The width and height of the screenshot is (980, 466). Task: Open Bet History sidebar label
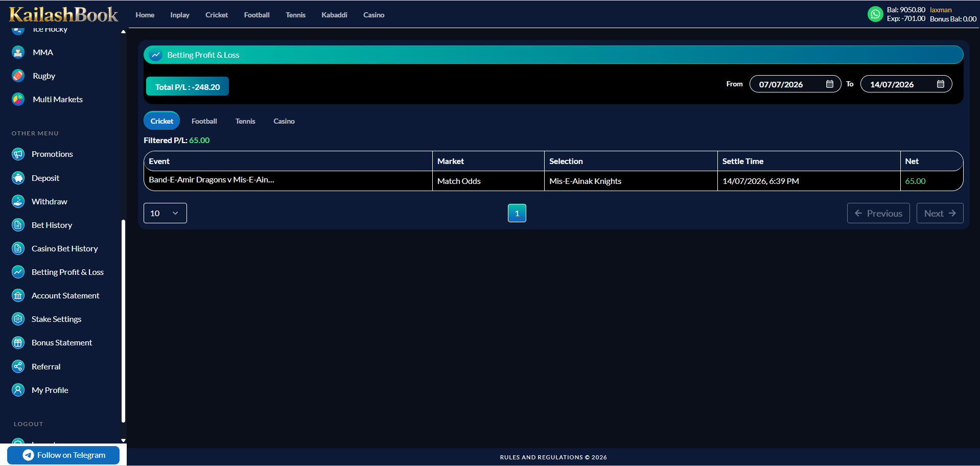(52, 225)
